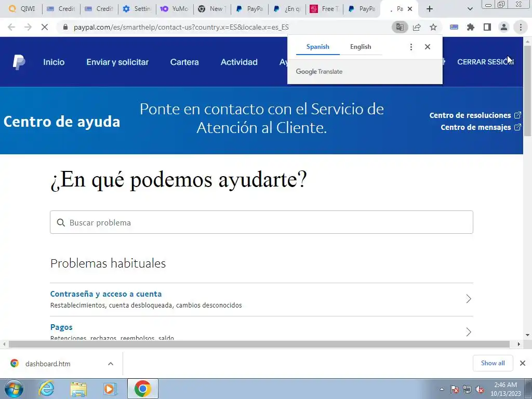
Task: Switch to the YuMoney tab
Action: pos(175,9)
